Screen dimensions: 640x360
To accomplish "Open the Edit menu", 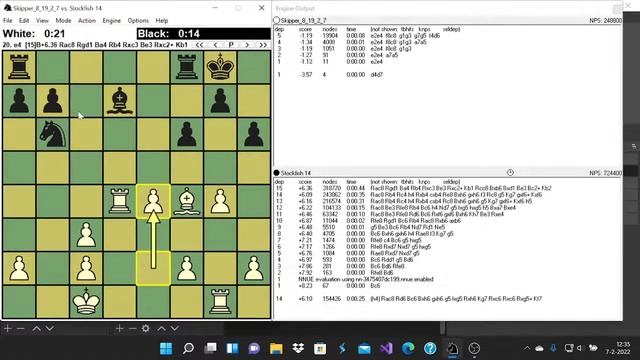I will [x=24, y=20].
